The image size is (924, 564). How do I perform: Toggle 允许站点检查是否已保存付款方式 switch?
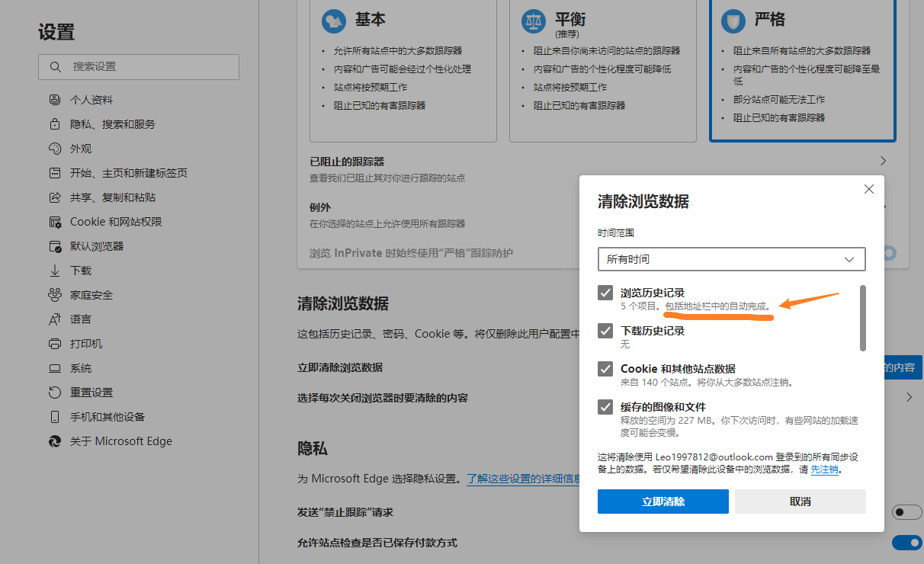pos(906,543)
